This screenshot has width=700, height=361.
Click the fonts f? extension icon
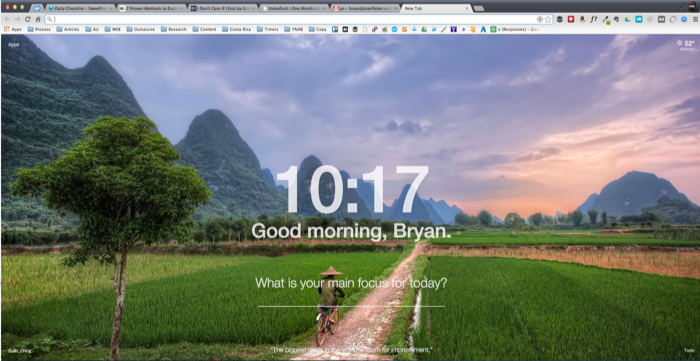pyautogui.click(x=593, y=19)
